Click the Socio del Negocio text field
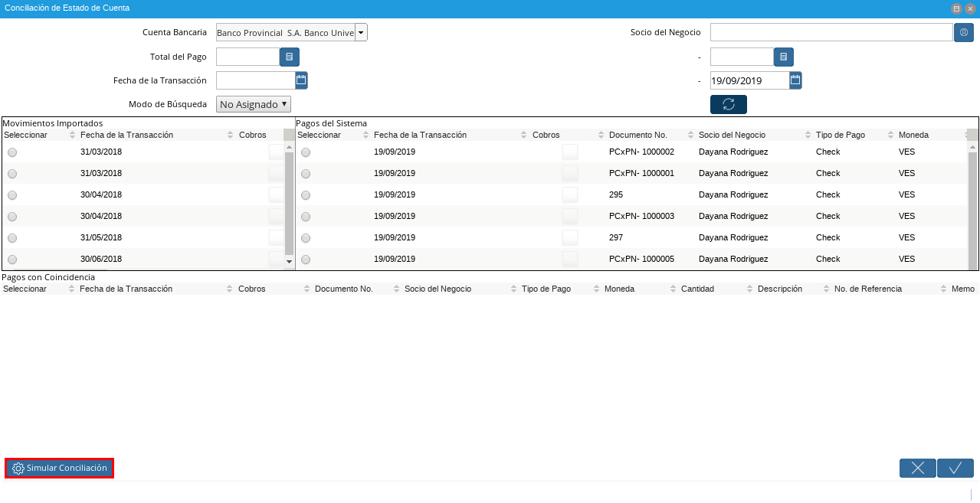This screenshot has height=503, width=980. coord(831,32)
